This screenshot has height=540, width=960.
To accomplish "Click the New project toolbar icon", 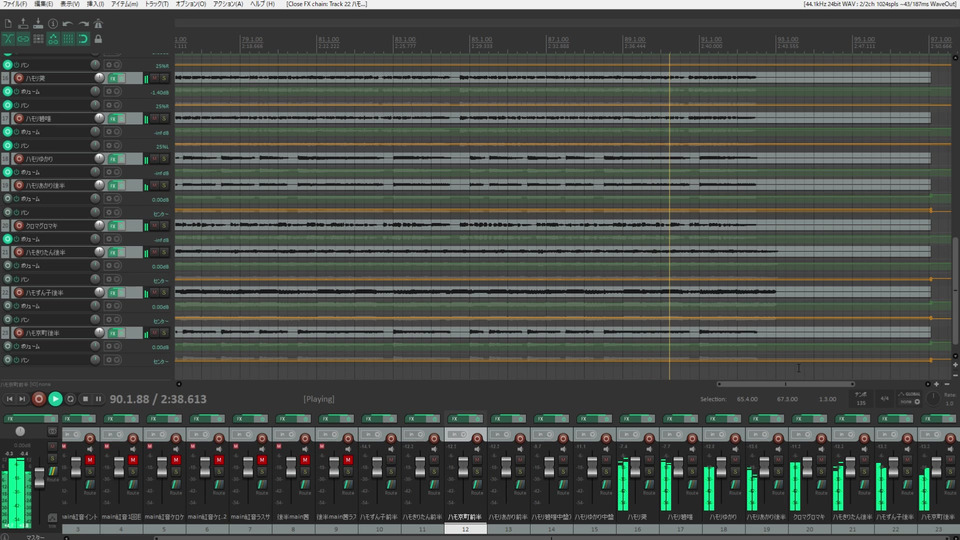I will click(x=8, y=24).
